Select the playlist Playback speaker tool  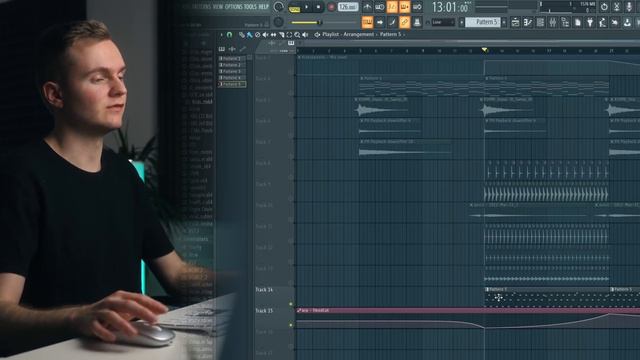coord(304,35)
